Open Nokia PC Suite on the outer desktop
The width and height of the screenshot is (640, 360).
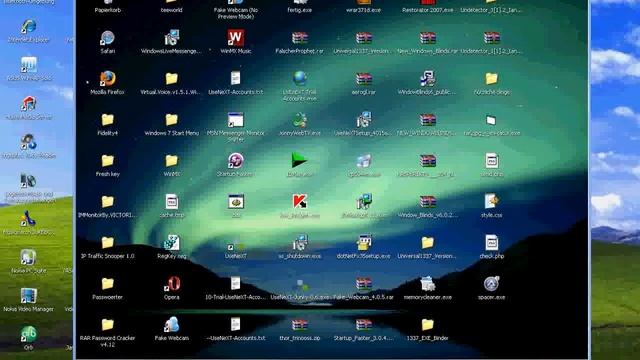point(28,258)
